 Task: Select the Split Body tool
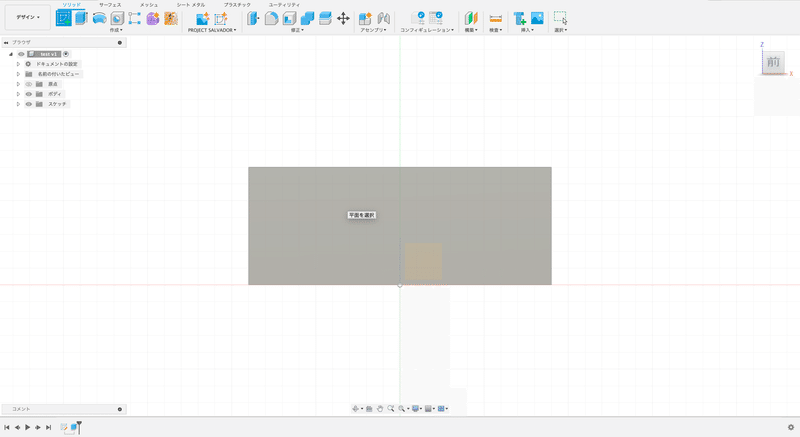(325, 18)
